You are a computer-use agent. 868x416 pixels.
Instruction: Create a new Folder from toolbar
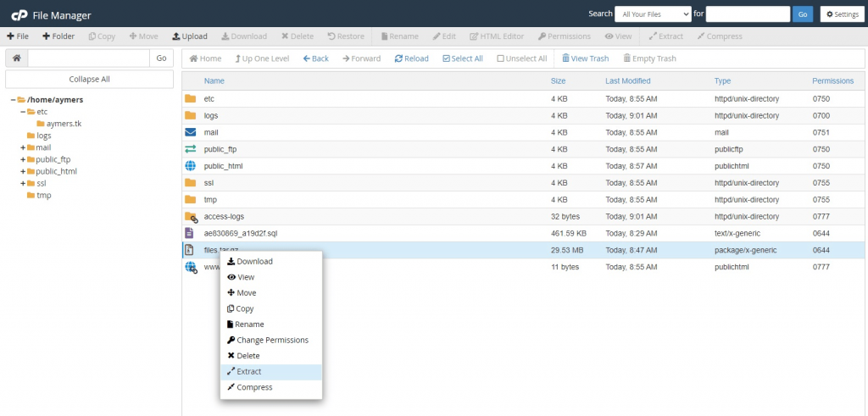pyautogui.click(x=58, y=36)
